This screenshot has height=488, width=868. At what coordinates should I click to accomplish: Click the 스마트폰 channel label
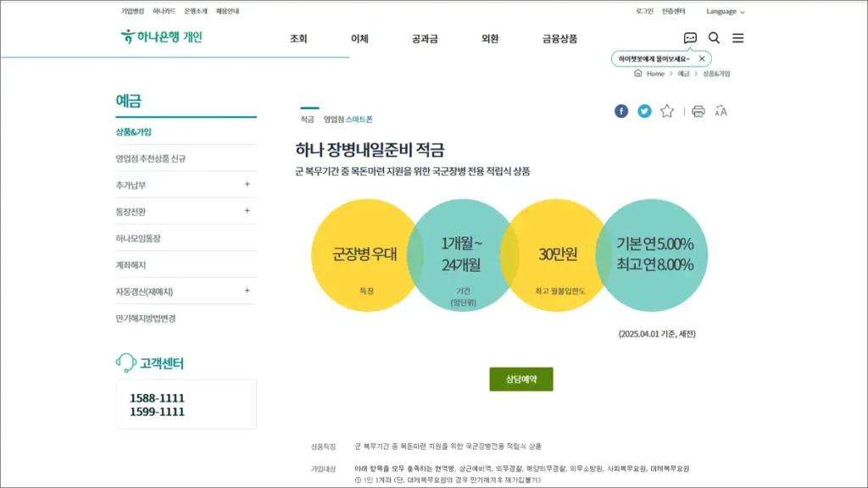pyautogui.click(x=359, y=119)
